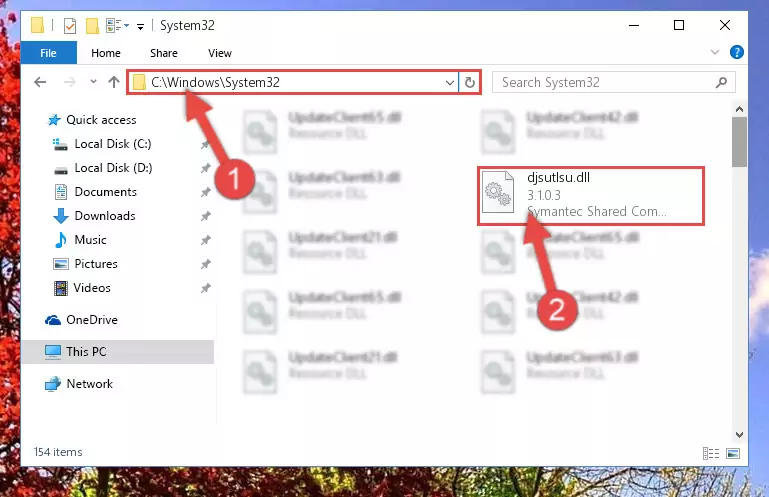Open the address bar history dropdown

[x=449, y=82]
